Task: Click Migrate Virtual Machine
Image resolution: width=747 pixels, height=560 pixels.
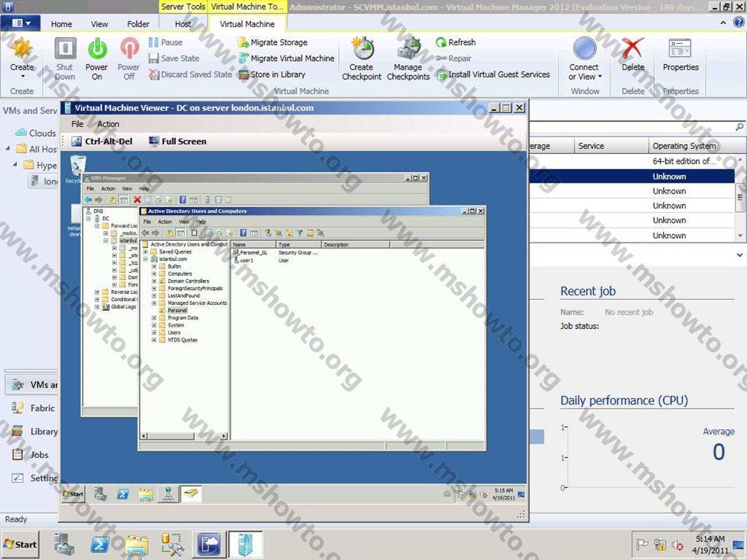Action: coord(286,58)
